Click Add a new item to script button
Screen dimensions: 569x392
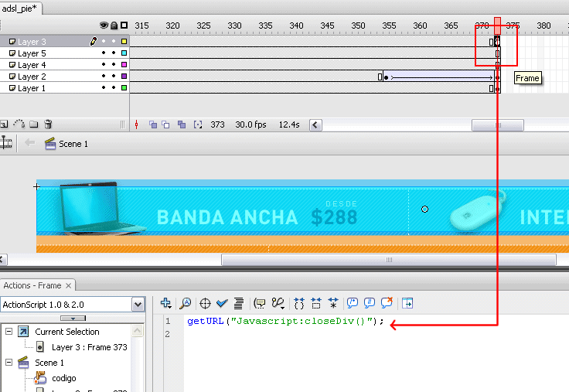pyautogui.click(x=165, y=304)
